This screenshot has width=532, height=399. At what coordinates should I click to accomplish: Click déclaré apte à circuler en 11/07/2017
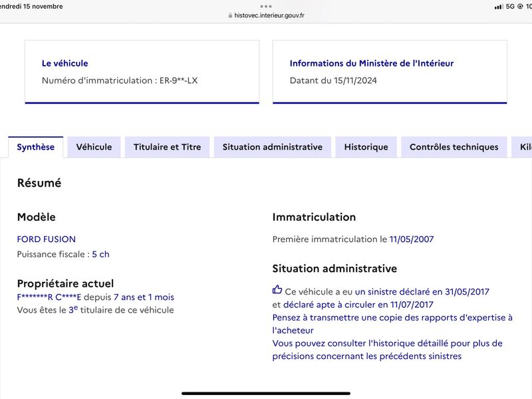point(358,305)
